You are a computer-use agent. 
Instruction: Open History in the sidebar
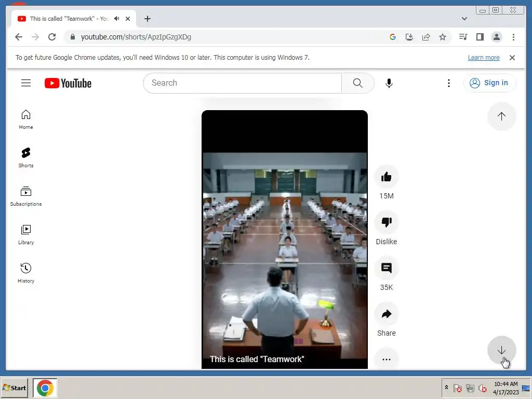click(x=26, y=273)
